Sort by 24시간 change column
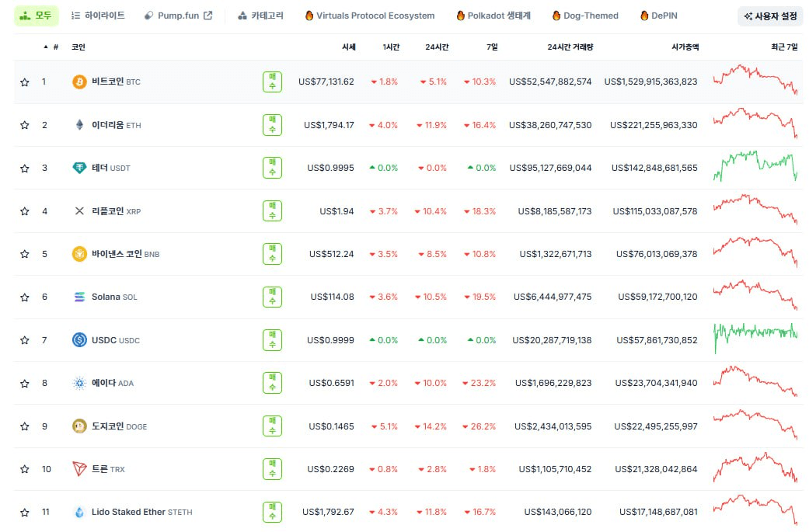 tap(437, 47)
